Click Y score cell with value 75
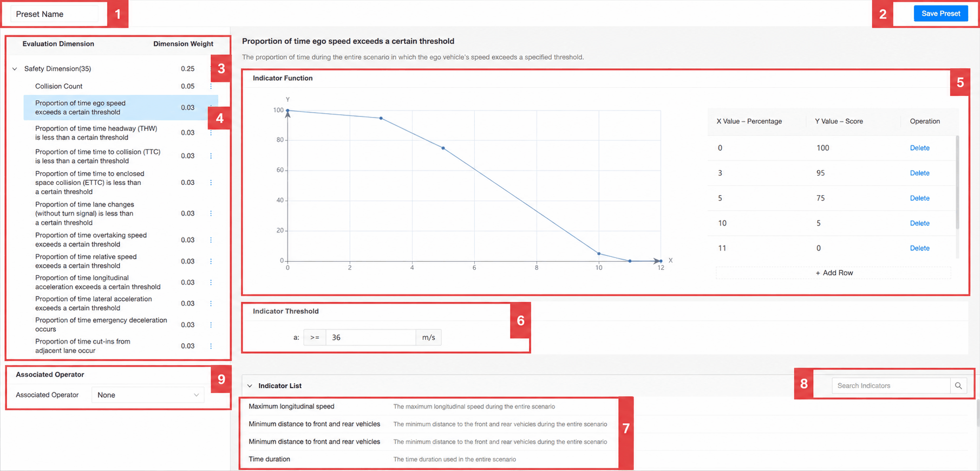This screenshot has width=980, height=471. [x=820, y=198]
